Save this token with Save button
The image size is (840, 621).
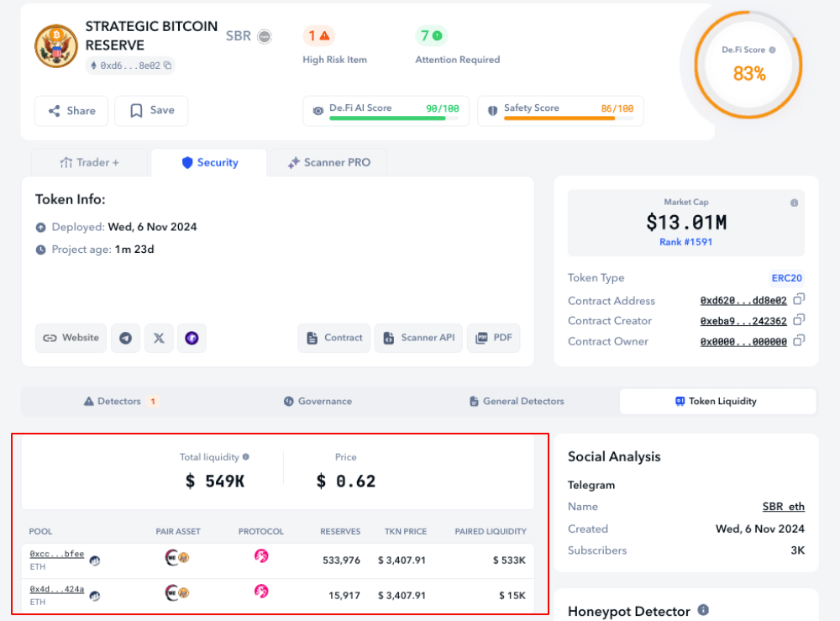[151, 111]
